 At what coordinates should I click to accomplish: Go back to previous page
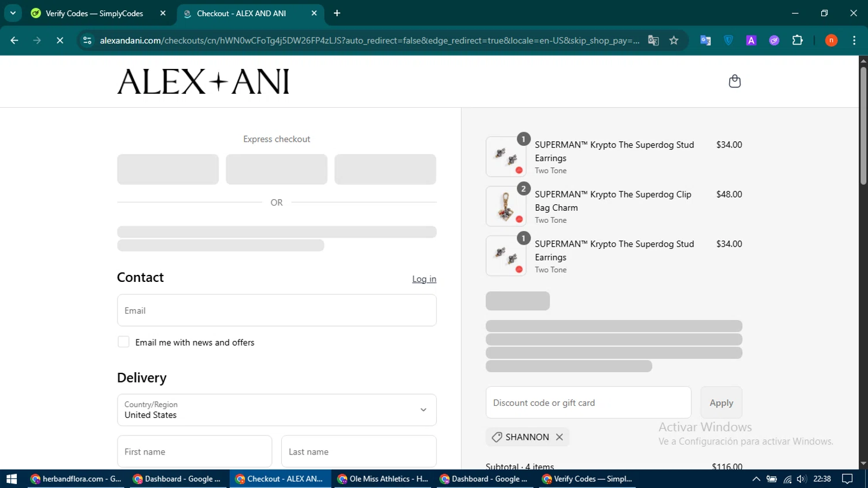click(14, 41)
